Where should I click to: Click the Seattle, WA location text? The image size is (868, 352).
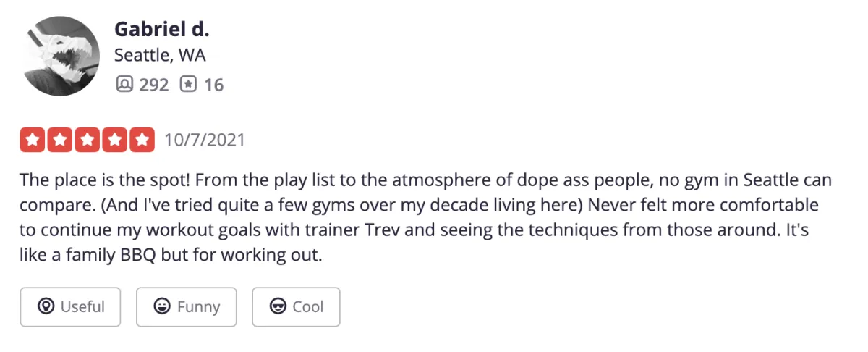click(160, 56)
